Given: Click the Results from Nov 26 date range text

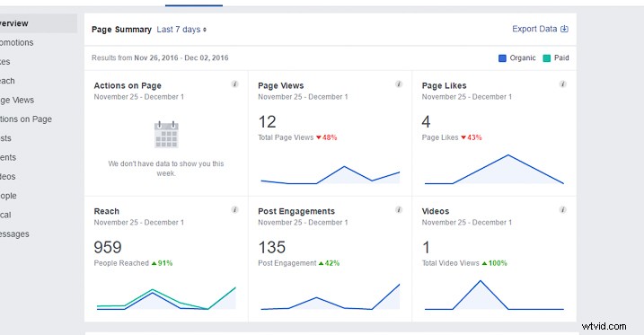Looking at the screenshot, I should pyautogui.click(x=160, y=57).
